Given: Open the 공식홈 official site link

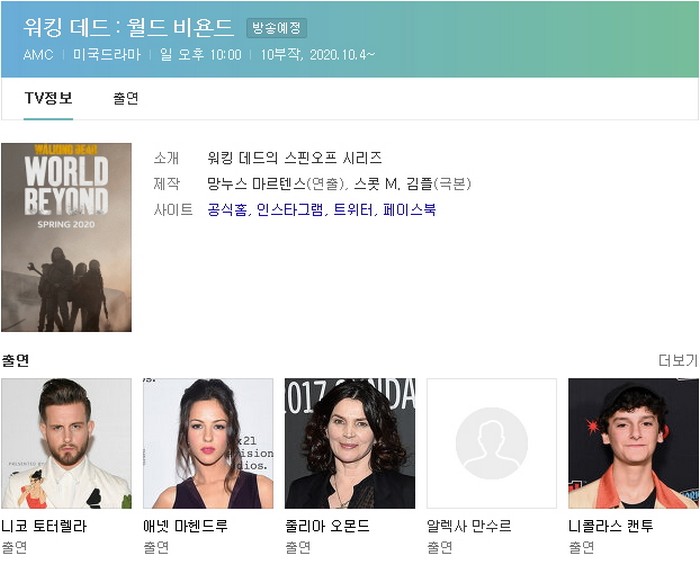Looking at the screenshot, I should tap(227, 210).
